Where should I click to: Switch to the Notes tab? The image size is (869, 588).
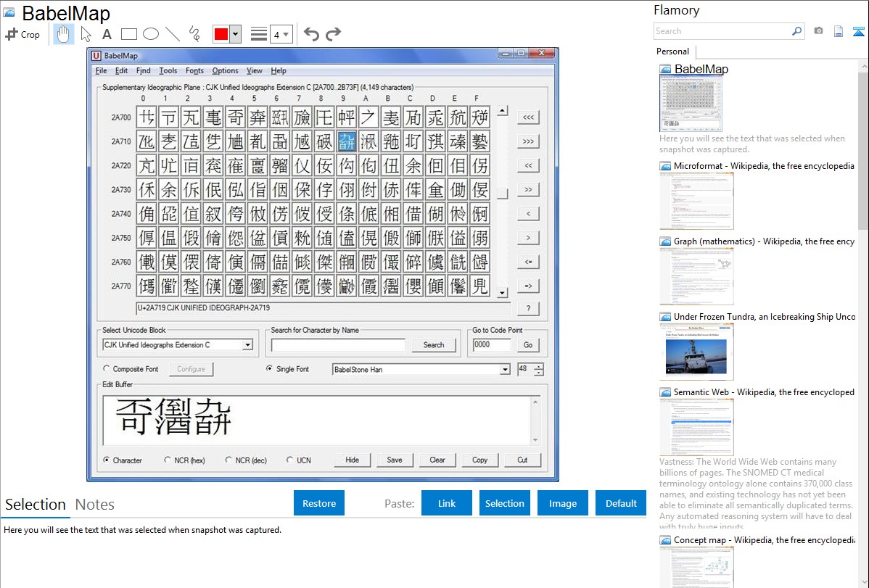pos(95,505)
